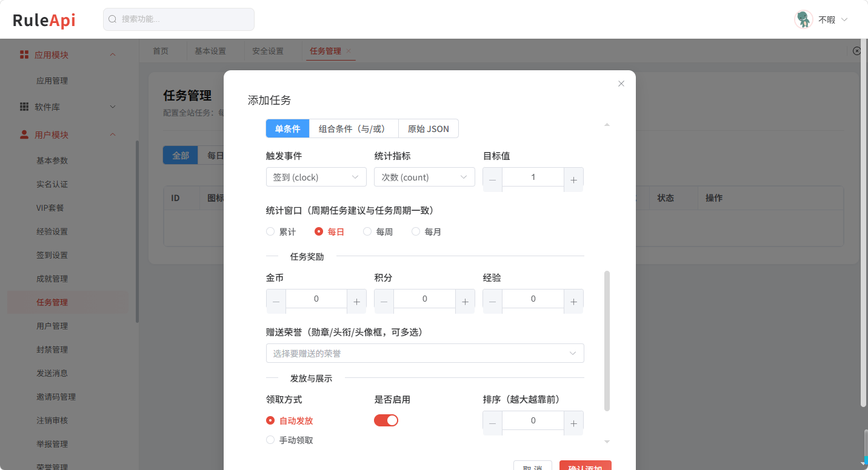The height and width of the screenshot is (470, 868).
Task: Click the 软件库 grid icon
Action: (x=24, y=107)
